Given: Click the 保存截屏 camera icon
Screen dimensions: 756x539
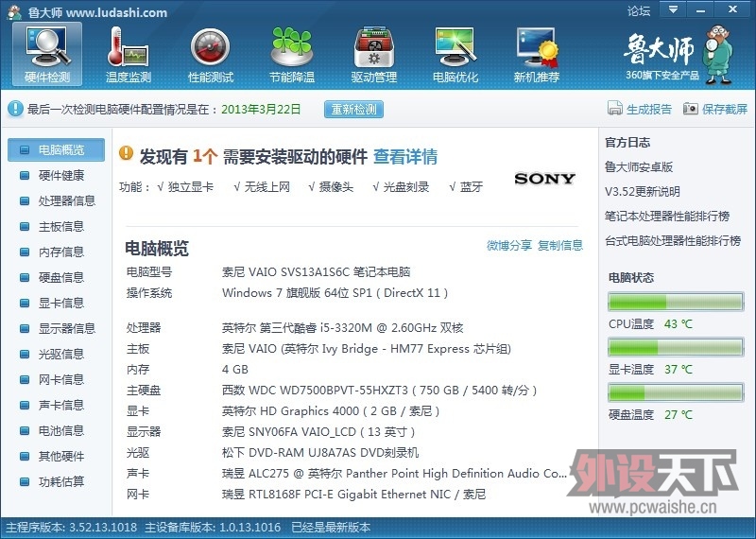Looking at the screenshot, I should coord(691,109).
